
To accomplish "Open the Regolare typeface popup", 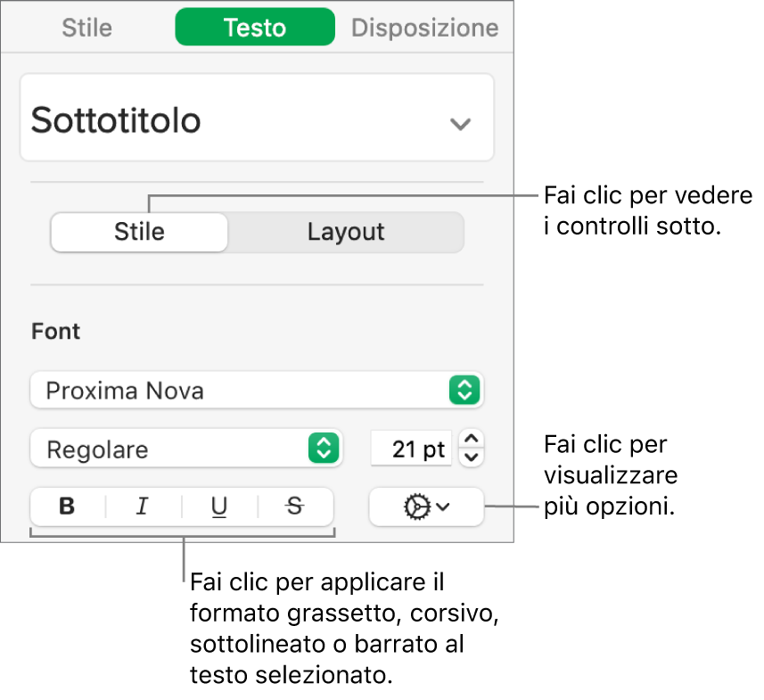I will click(x=186, y=449).
